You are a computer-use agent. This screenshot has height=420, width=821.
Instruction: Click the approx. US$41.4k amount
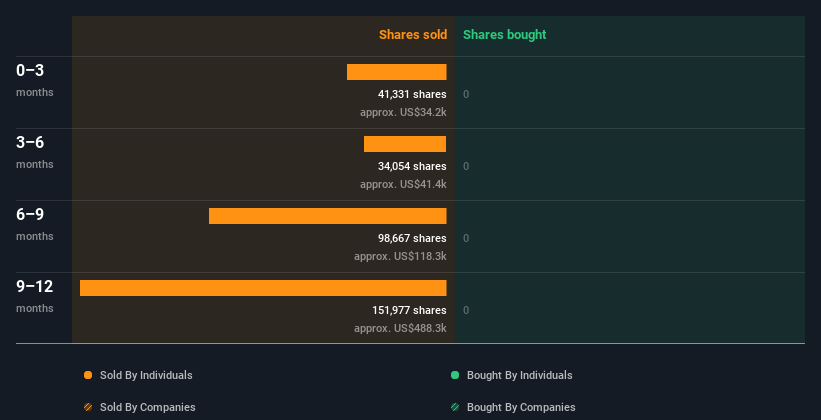click(403, 185)
